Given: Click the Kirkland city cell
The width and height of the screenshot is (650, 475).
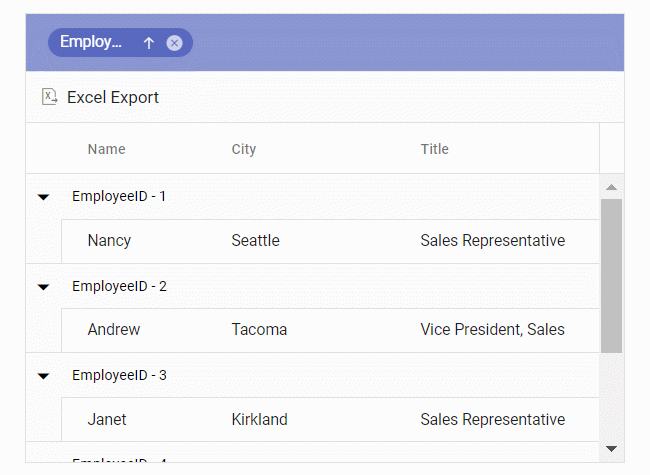Looking at the screenshot, I should (259, 420).
